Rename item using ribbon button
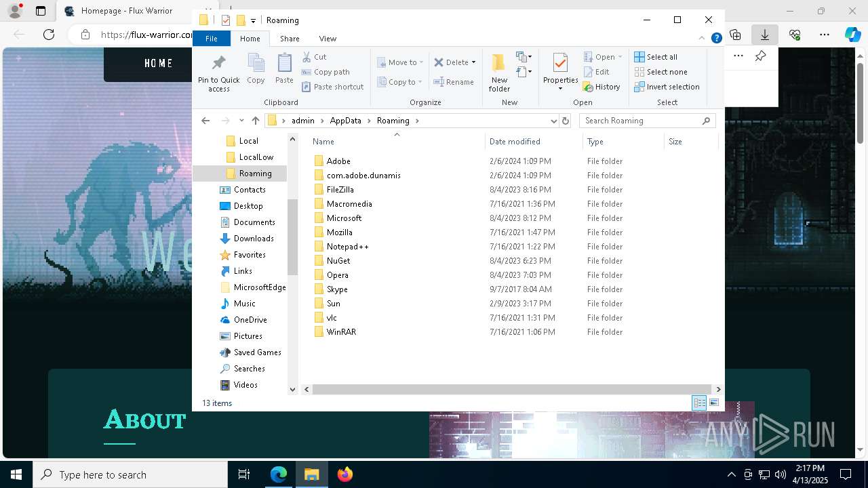 point(454,82)
